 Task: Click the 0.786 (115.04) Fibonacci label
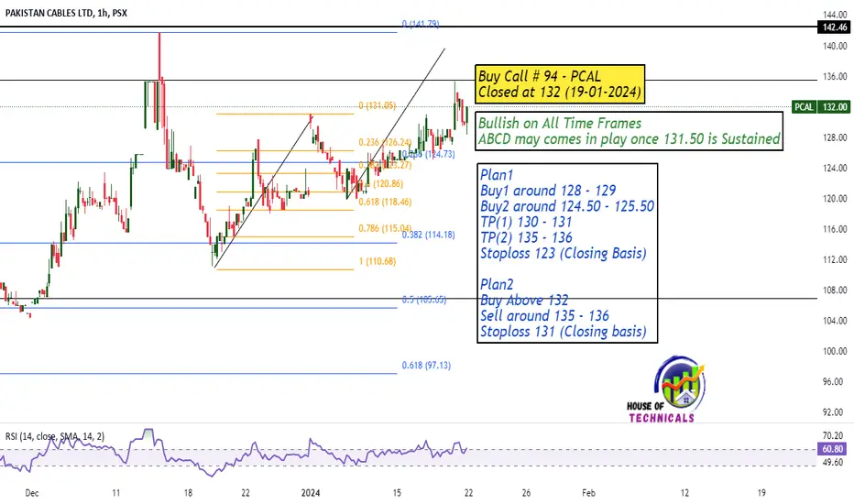[x=385, y=228]
